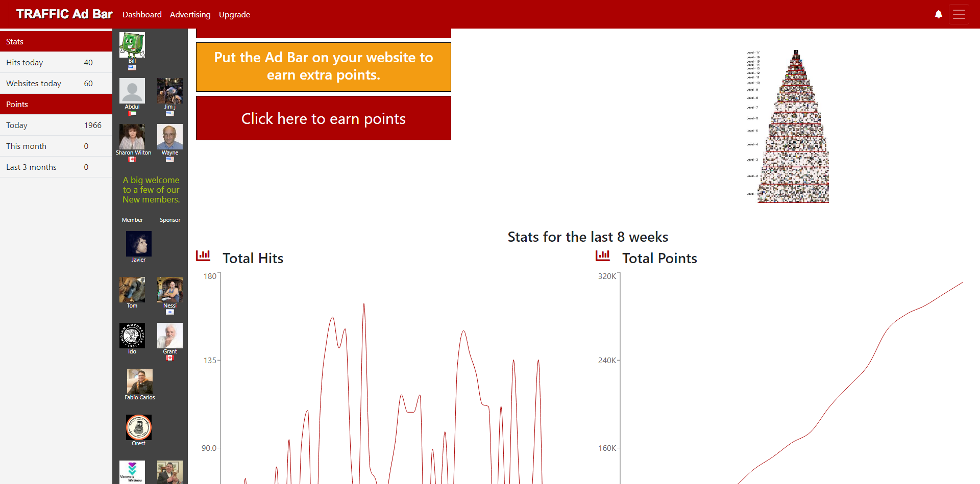Click the Total Hits chart heading

[253, 258]
